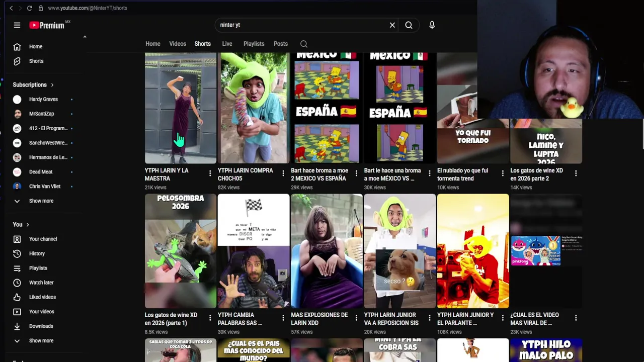The height and width of the screenshot is (362, 644).
Task: Select the Shorts tab
Action: coord(203,44)
